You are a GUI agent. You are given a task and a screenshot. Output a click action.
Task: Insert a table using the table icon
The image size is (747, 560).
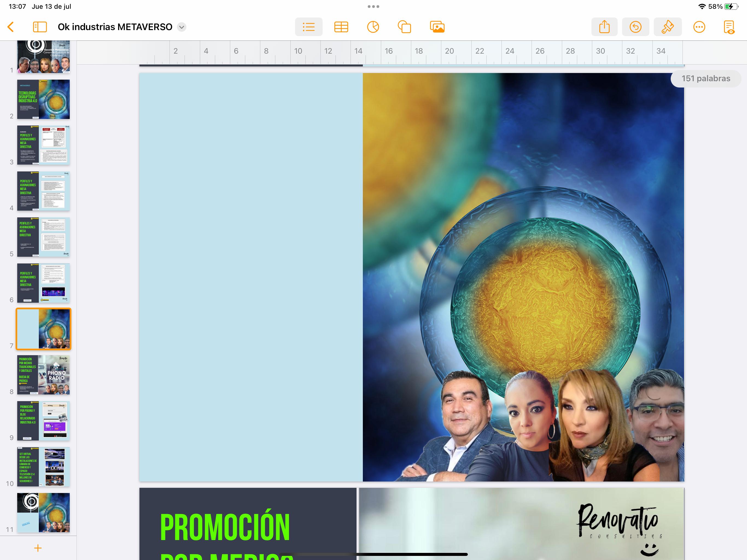coord(341,27)
